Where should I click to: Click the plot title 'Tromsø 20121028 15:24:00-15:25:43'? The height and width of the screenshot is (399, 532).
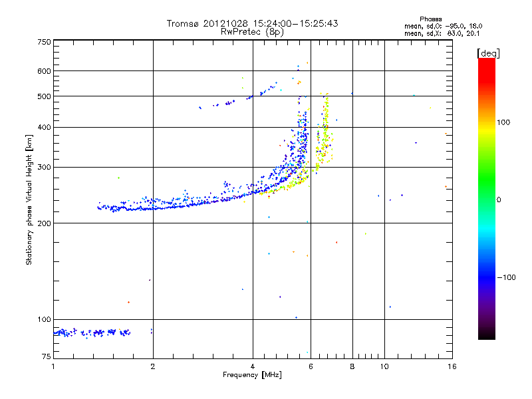click(252, 23)
